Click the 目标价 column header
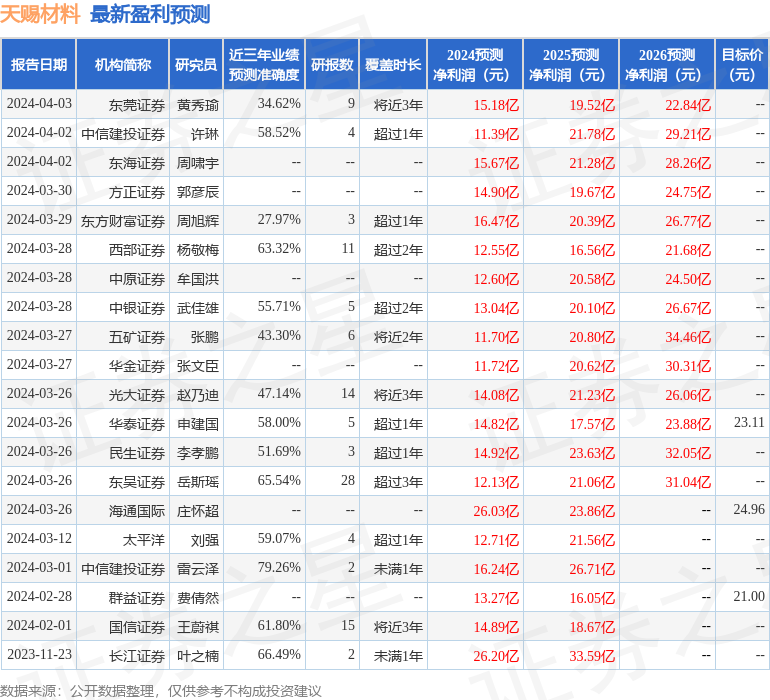The width and height of the screenshot is (770, 700). 742,64
